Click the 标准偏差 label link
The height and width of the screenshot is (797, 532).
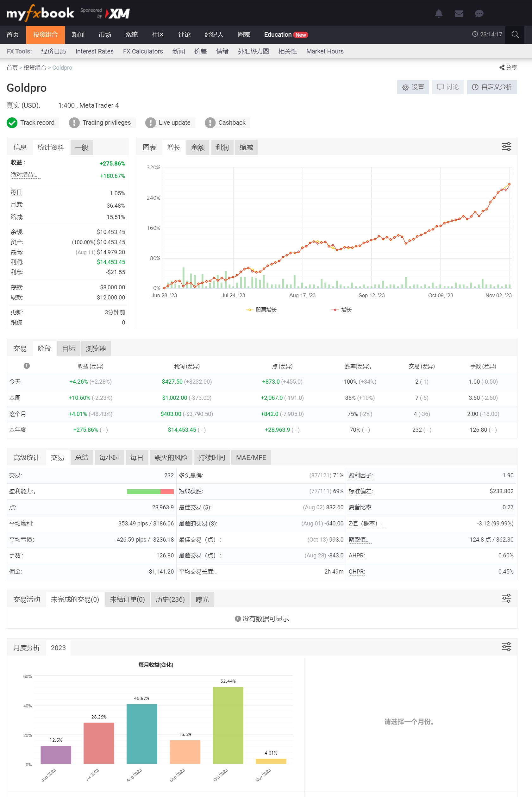361,491
